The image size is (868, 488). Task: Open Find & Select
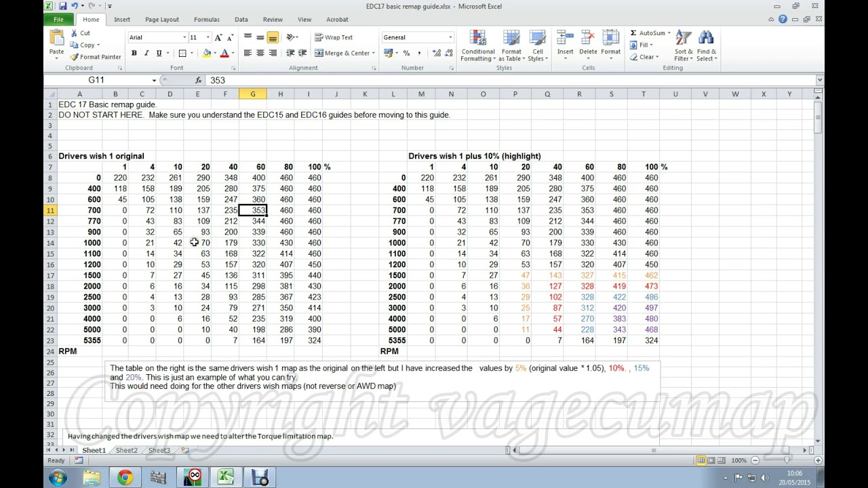(x=707, y=46)
